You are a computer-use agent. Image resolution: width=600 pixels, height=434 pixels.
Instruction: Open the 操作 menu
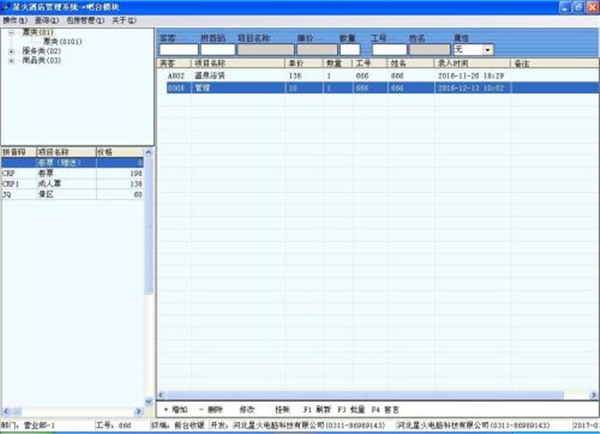point(14,19)
